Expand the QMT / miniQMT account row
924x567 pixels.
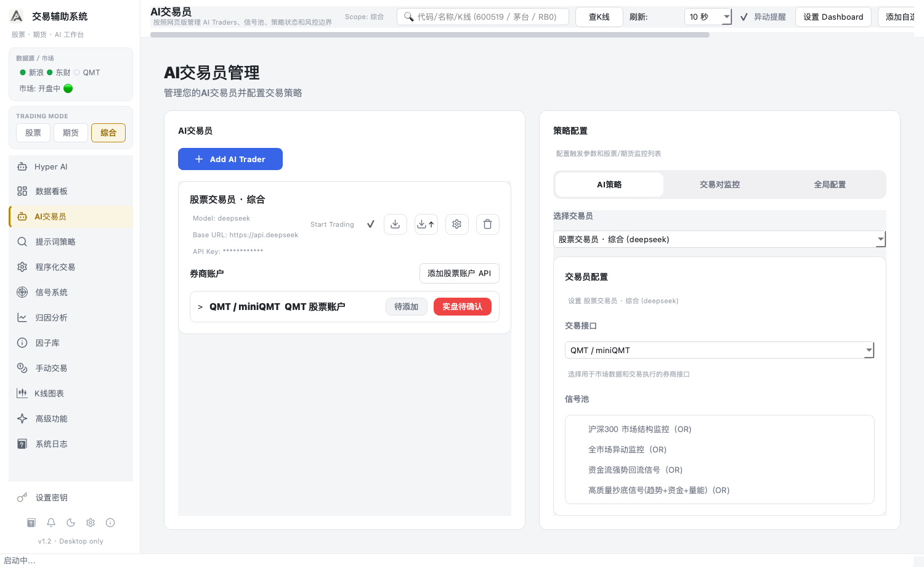pyautogui.click(x=200, y=307)
